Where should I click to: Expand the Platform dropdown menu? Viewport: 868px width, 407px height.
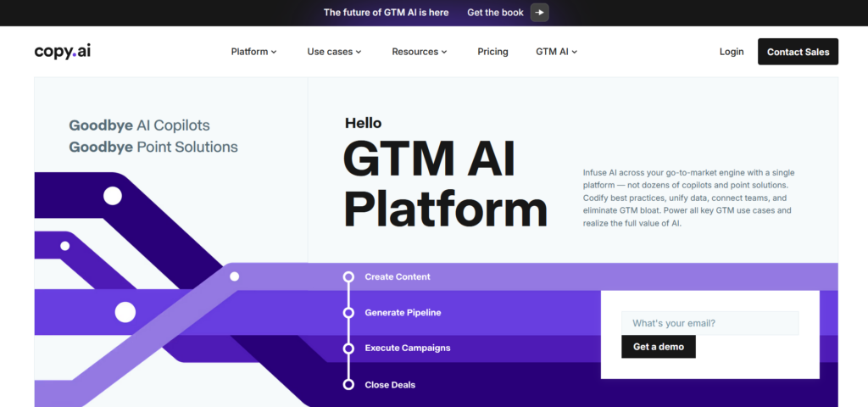tap(253, 52)
